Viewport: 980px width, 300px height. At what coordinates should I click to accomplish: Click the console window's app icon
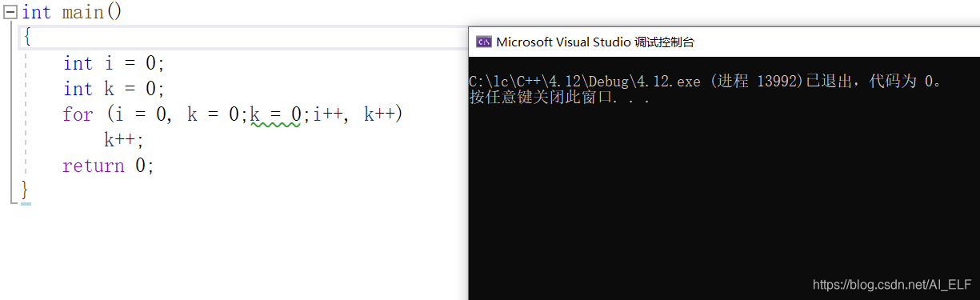[483, 42]
